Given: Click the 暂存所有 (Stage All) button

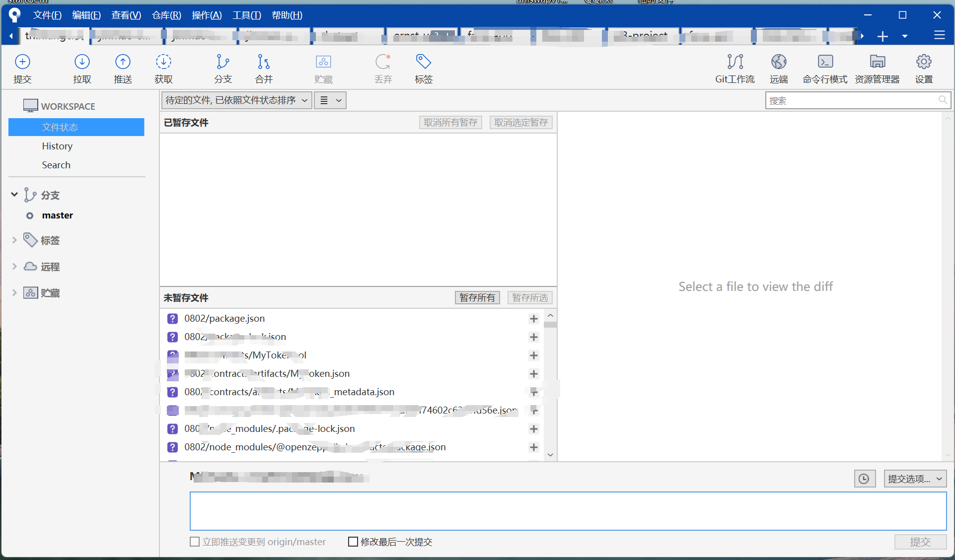Looking at the screenshot, I should click(x=477, y=297).
